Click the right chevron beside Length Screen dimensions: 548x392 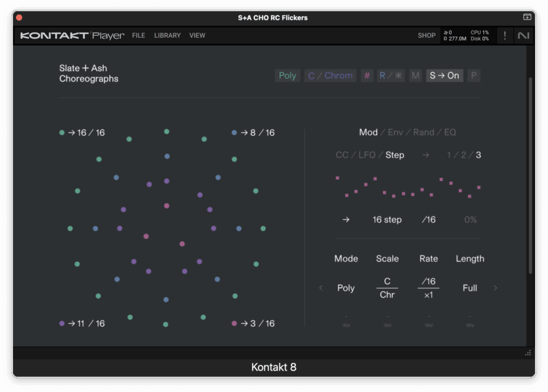click(495, 288)
